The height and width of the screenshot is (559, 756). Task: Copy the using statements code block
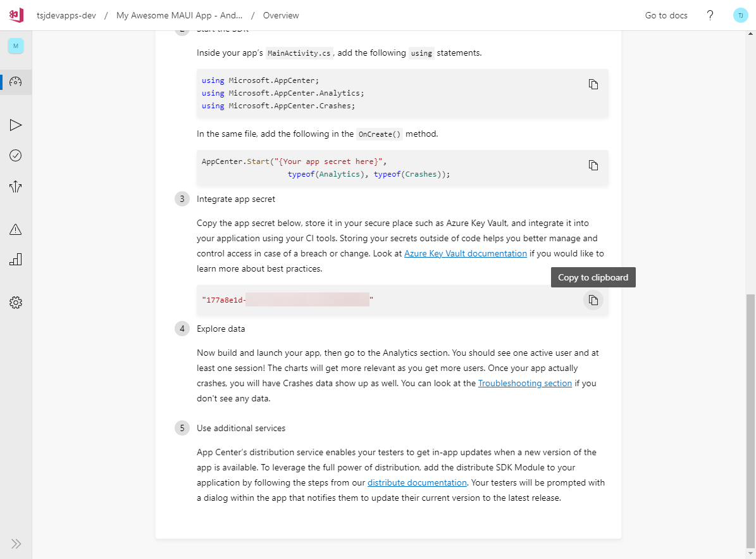[x=593, y=84]
